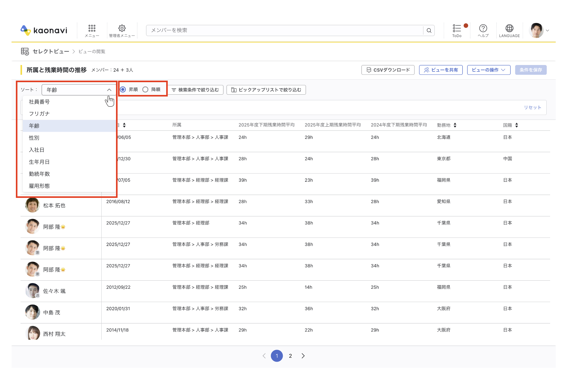Choose 社員番号 from the sort list

69,102
